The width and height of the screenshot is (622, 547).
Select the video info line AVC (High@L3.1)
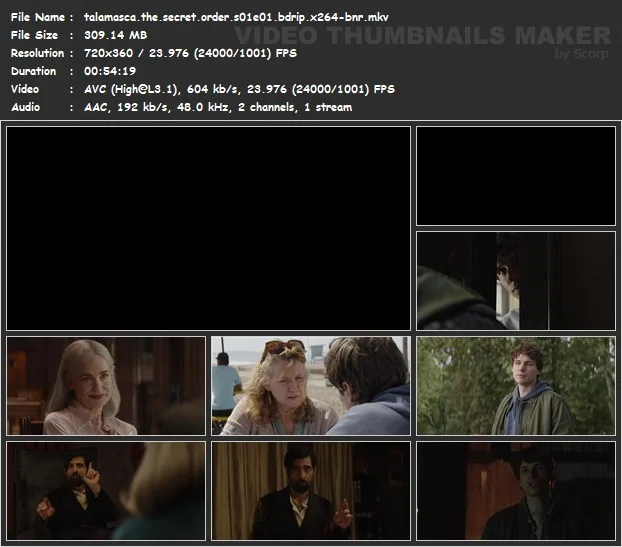click(239, 89)
